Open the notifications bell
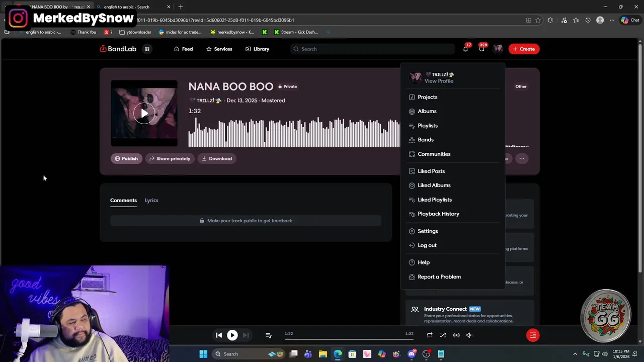This screenshot has width=644, height=362. coord(465,49)
